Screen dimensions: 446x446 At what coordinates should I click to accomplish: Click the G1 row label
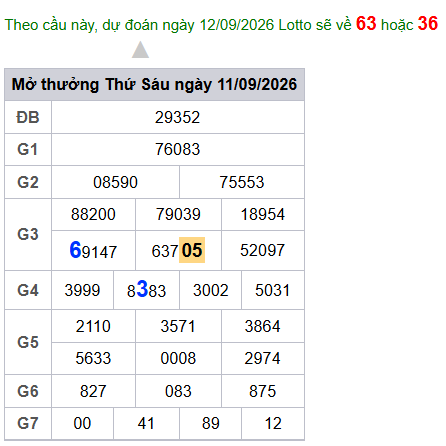click(28, 149)
